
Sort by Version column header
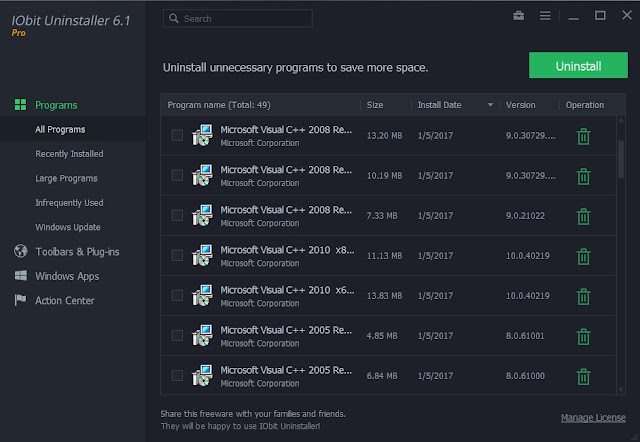point(520,105)
